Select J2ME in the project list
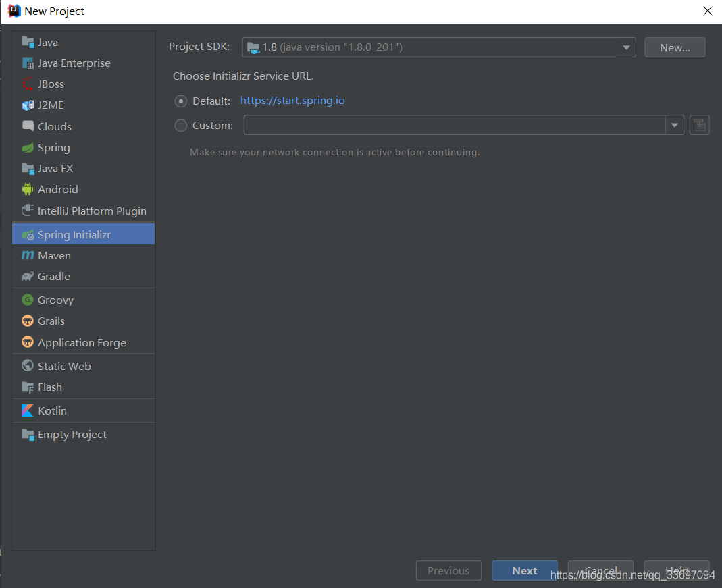Image resolution: width=722 pixels, height=588 pixels. (x=83, y=105)
